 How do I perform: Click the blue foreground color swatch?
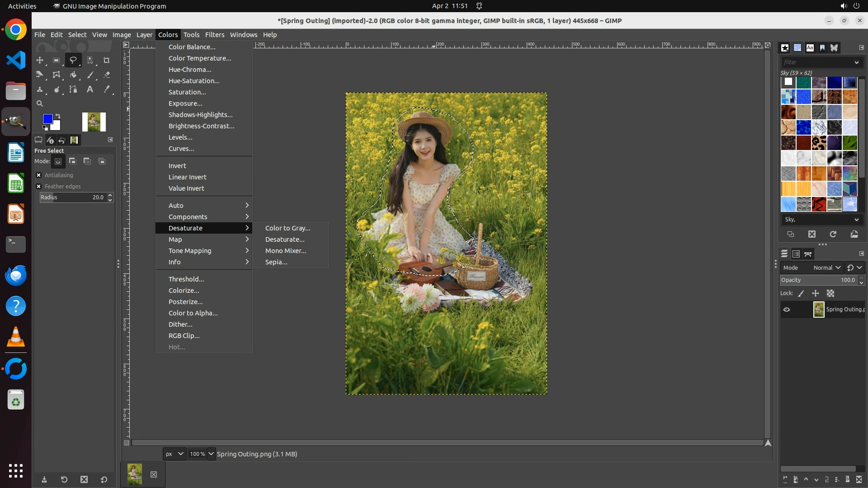(47, 119)
